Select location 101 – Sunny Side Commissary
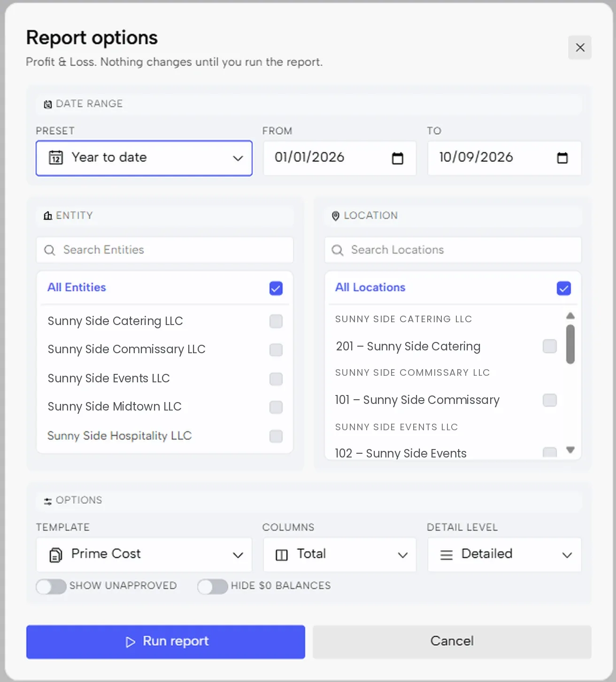The width and height of the screenshot is (616, 682). [550, 400]
